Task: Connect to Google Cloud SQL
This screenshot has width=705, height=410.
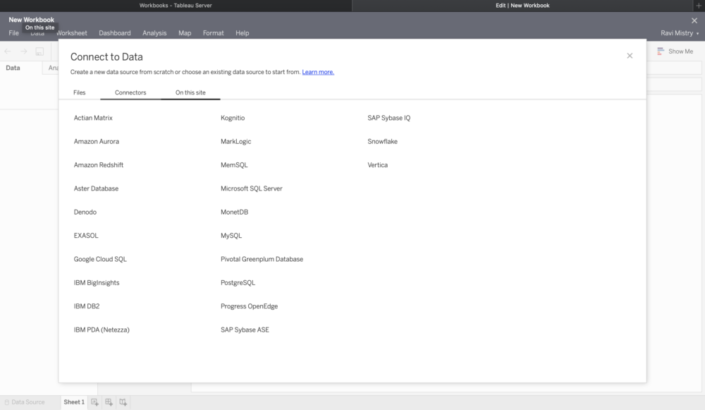Action: pyautogui.click(x=100, y=259)
